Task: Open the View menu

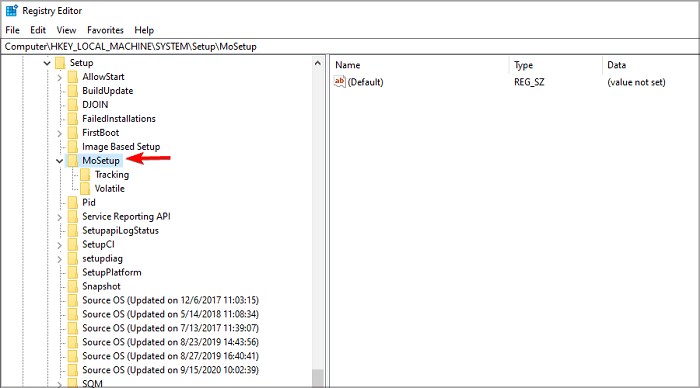Action: point(66,30)
